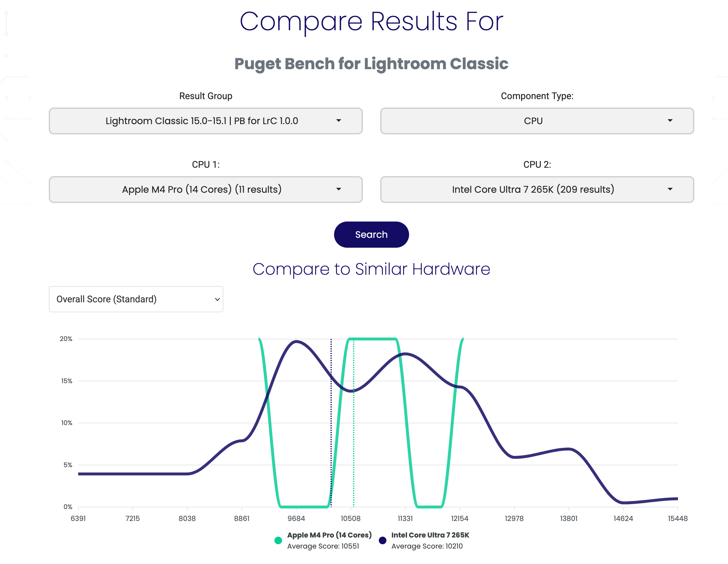
Task: Toggle the green Apple M4 Pro legend dot
Action: pyautogui.click(x=278, y=540)
